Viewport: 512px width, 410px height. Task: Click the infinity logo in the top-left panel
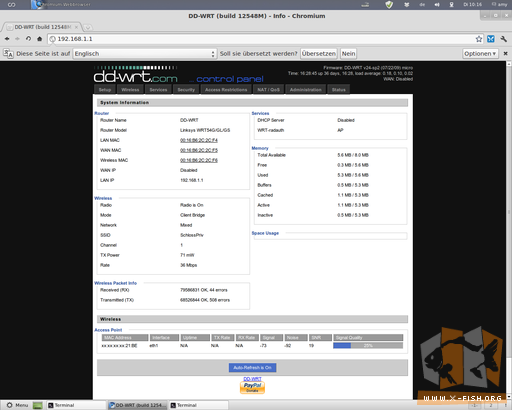pos(12,5)
